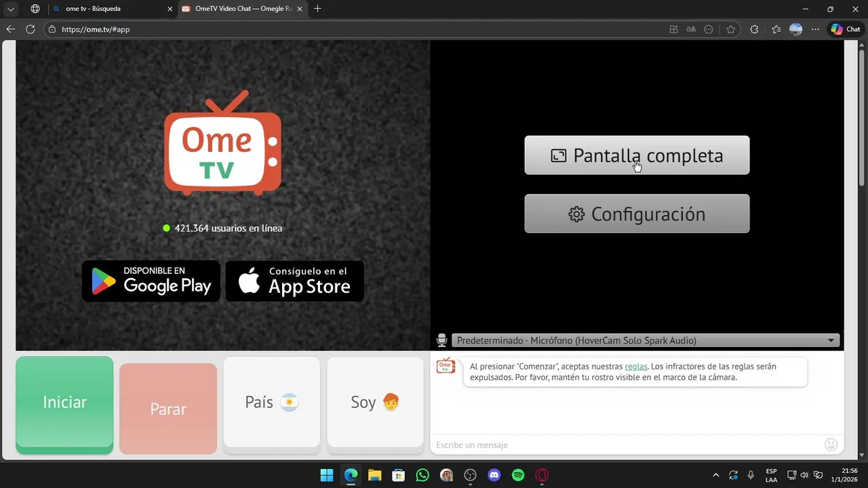Open Configuración settings button

(x=637, y=213)
